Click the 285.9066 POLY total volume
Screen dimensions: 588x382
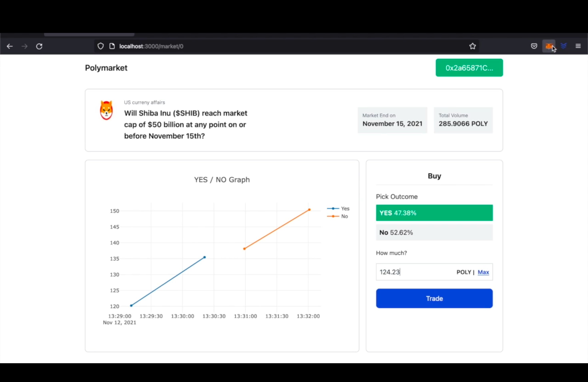point(463,124)
